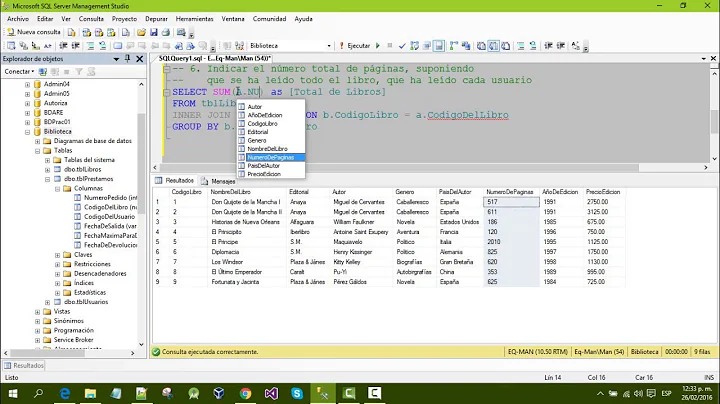Open the Consulta menu

91,18
